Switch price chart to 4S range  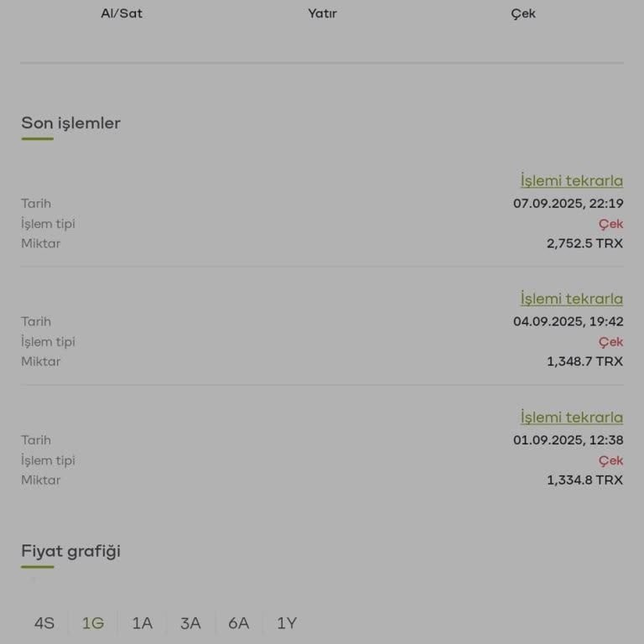pyautogui.click(x=44, y=623)
